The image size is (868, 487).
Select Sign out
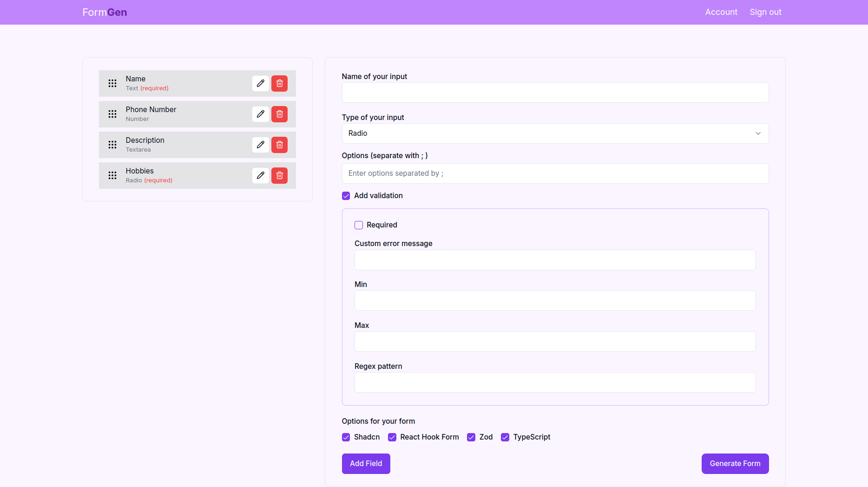click(765, 12)
